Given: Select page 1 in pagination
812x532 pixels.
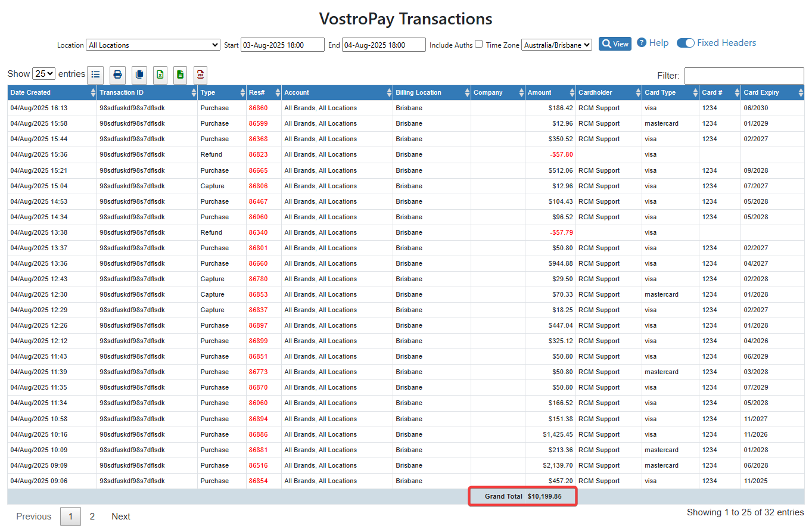Looking at the screenshot, I should [x=70, y=517].
